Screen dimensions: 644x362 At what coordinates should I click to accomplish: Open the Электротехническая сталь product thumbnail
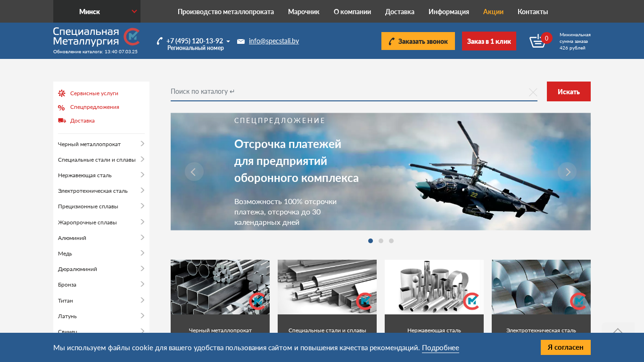(x=541, y=287)
